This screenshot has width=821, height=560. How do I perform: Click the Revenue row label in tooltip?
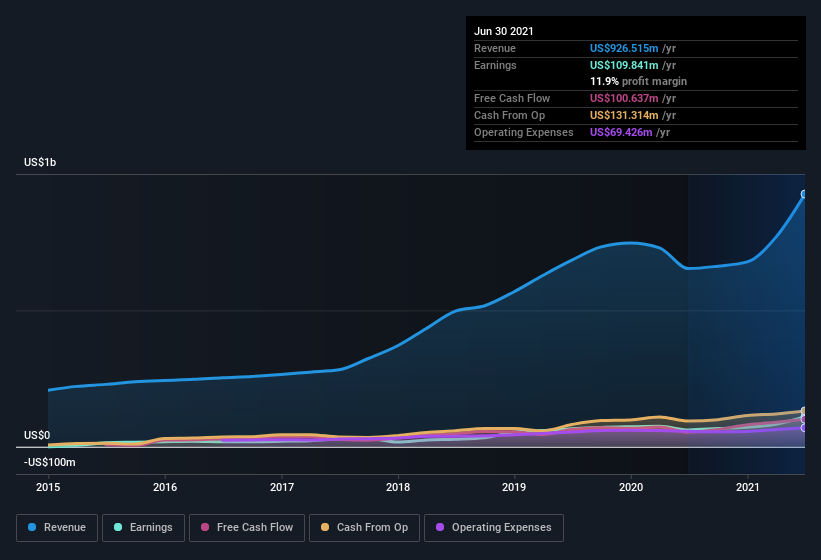495,48
